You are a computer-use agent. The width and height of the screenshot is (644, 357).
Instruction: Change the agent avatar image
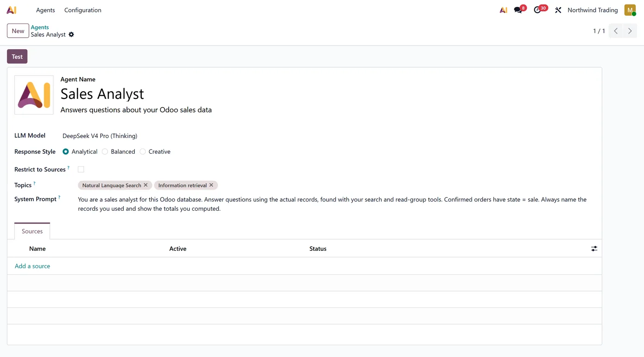click(x=34, y=95)
